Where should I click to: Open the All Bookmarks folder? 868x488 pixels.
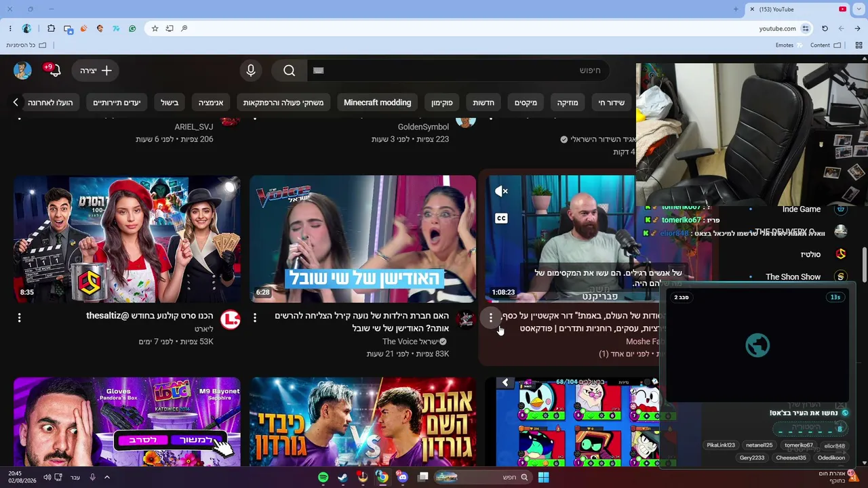[x=26, y=45]
